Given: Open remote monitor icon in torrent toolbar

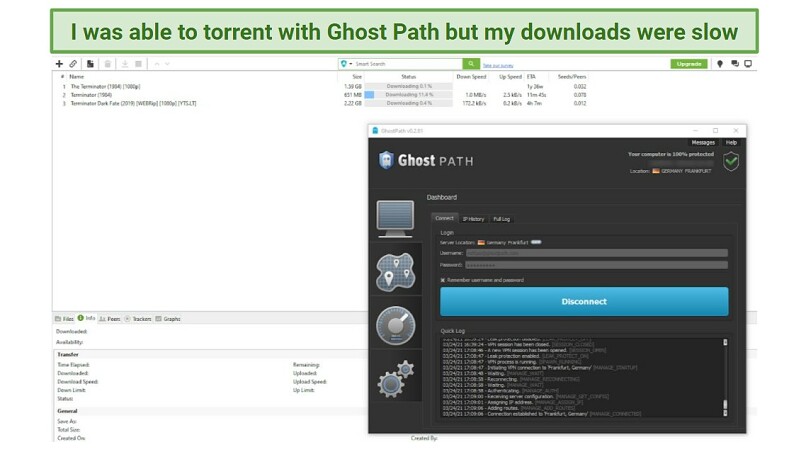Looking at the screenshot, I should [748, 64].
